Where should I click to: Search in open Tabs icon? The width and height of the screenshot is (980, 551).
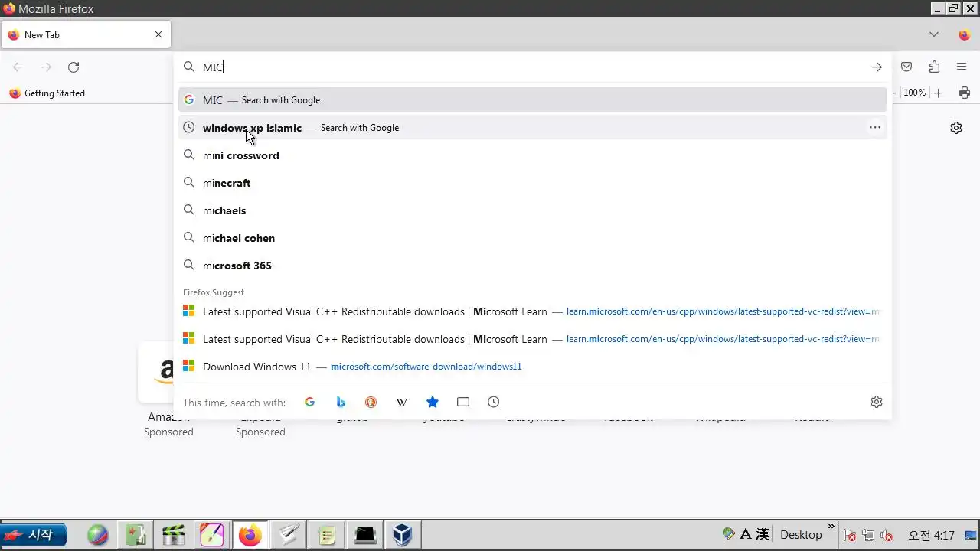pyautogui.click(x=463, y=402)
